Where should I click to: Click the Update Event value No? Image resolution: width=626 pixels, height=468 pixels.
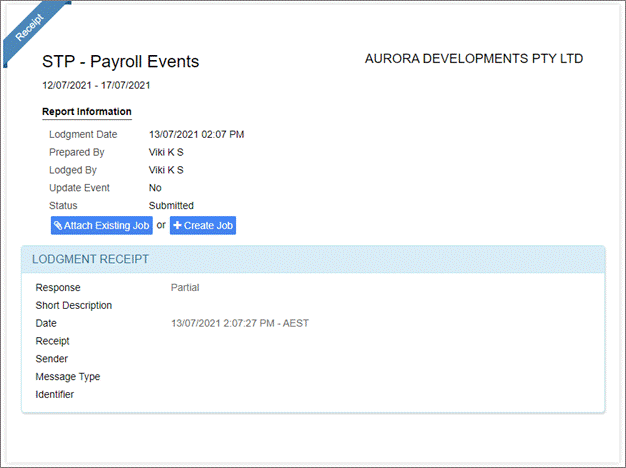tap(155, 188)
